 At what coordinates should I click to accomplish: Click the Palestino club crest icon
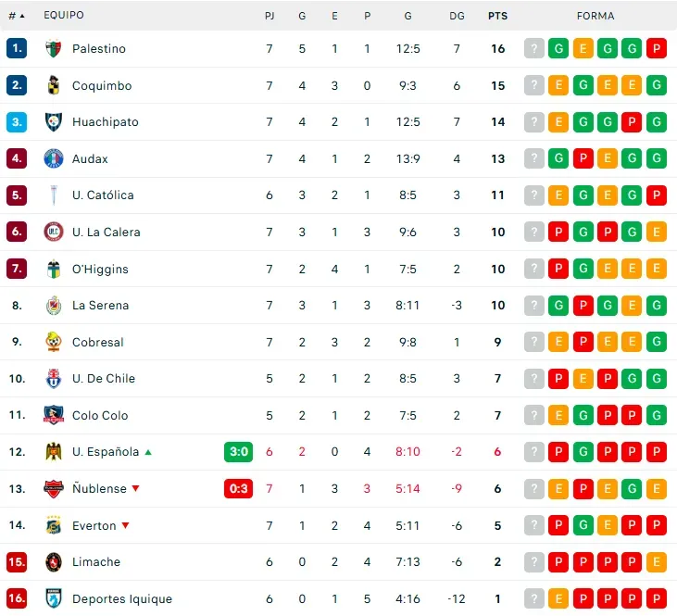point(53,49)
